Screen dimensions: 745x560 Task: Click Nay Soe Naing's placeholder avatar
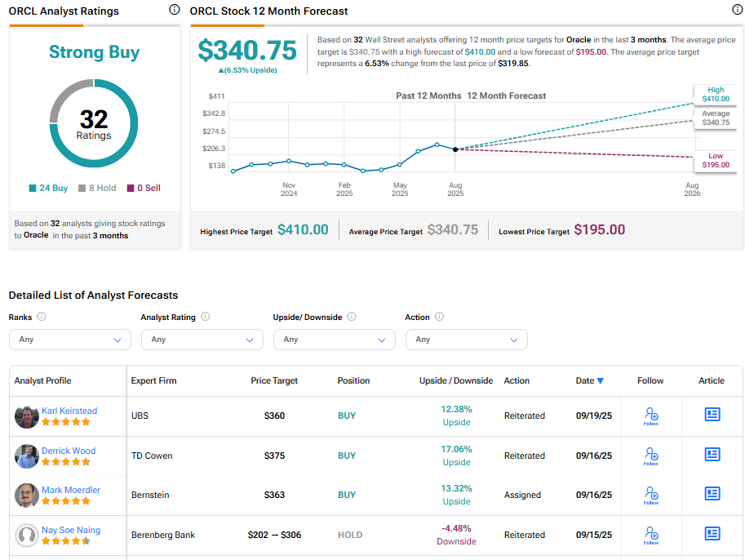point(27,536)
